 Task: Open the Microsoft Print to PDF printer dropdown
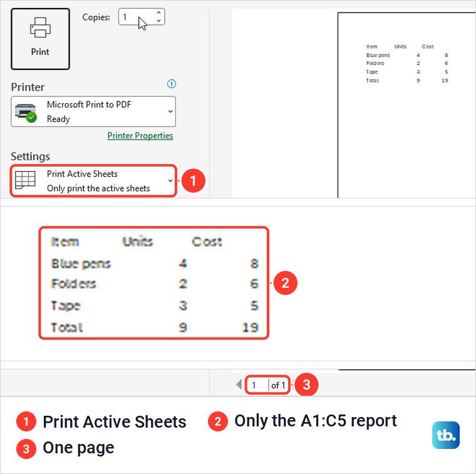(x=93, y=111)
